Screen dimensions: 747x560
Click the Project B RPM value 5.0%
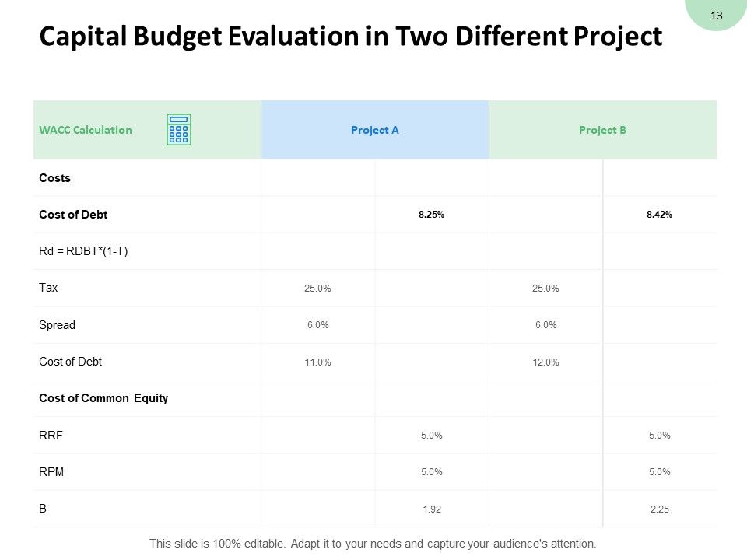[659, 472]
